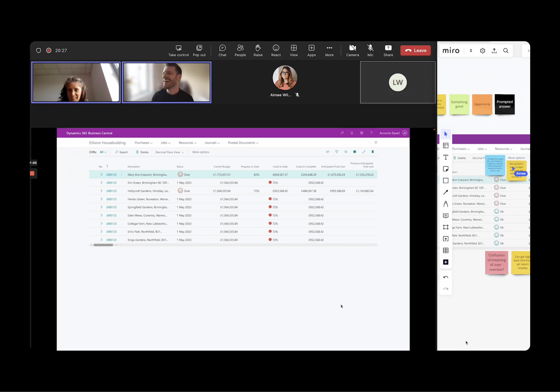Select the Miro frame tool
560x392 pixels.
click(446, 227)
